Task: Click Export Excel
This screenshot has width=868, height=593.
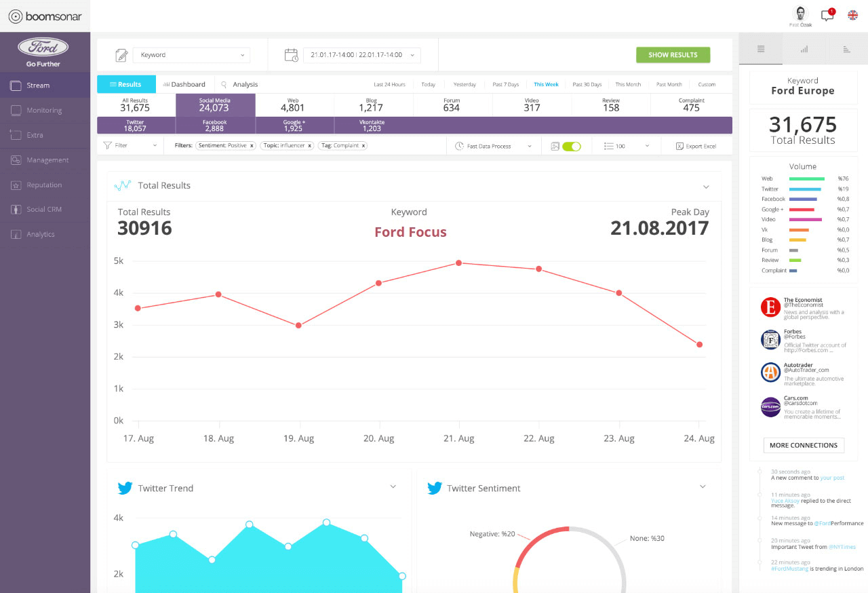Action: tap(696, 146)
